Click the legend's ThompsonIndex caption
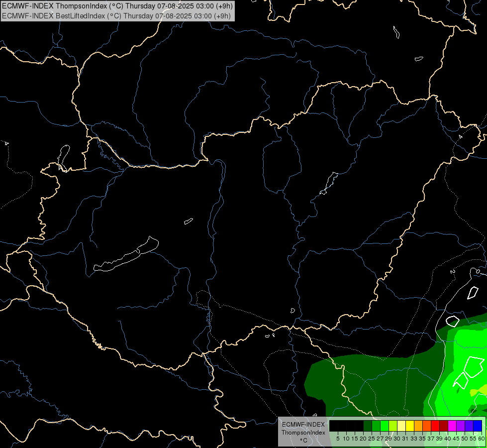The image size is (487, 448). pos(303,433)
